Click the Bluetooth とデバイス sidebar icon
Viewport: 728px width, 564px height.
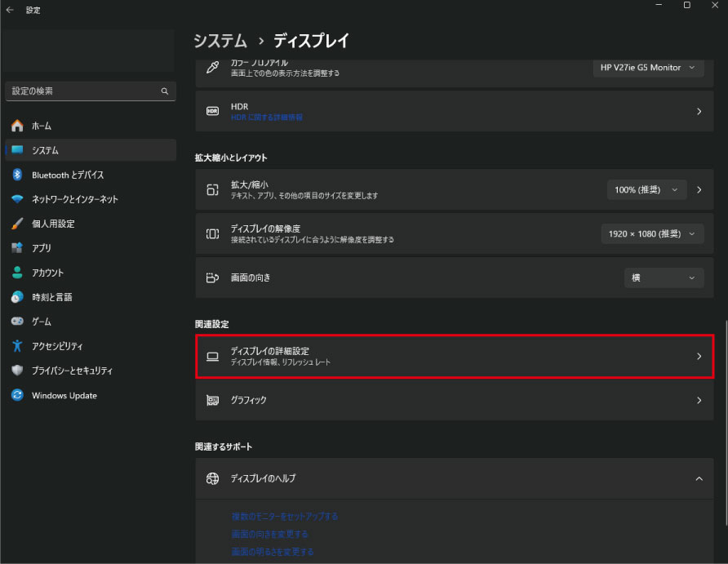pyautogui.click(x=17, y=175)
